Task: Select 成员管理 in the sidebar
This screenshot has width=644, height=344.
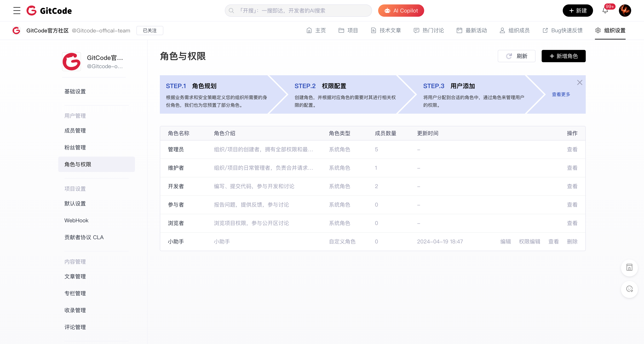Action: [x=75, y=131]
